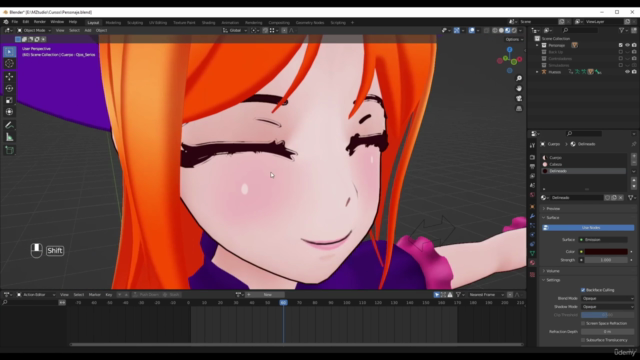The image size is (640, 360).
Task: Open the viewport Options button
Action: (x=514, y=40)
